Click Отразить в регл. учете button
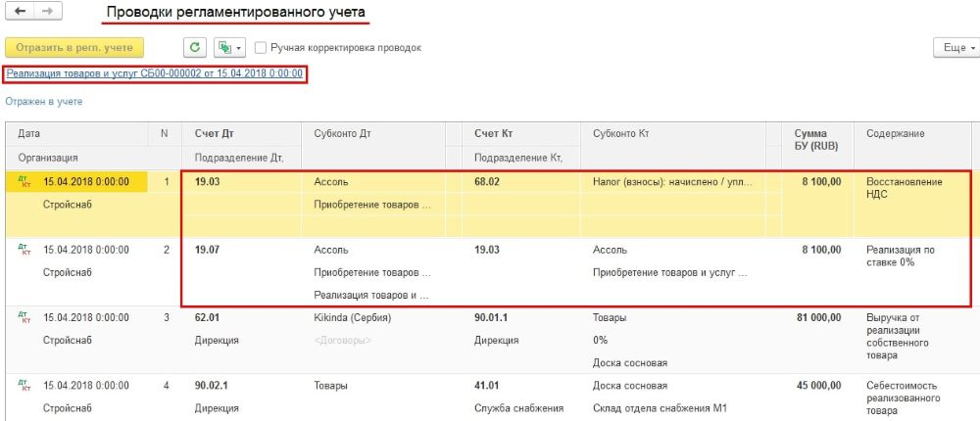Screen dimensions: 980x421 point(74,47)
